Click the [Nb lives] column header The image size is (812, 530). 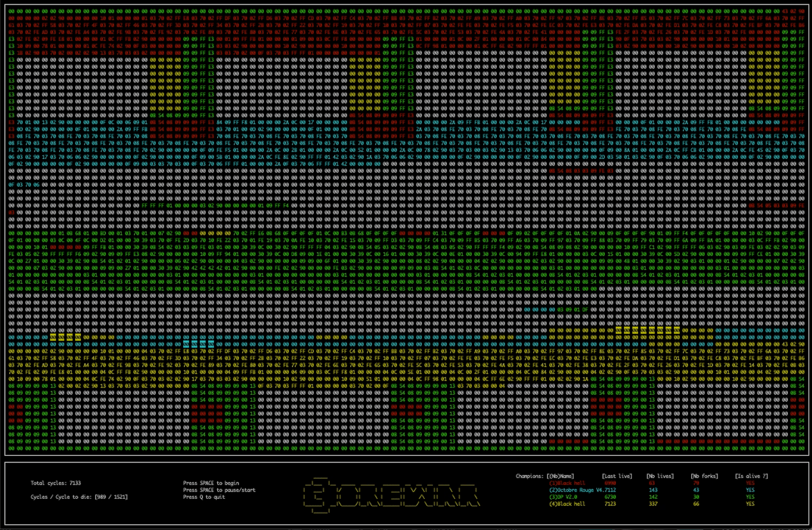(660, 476)
